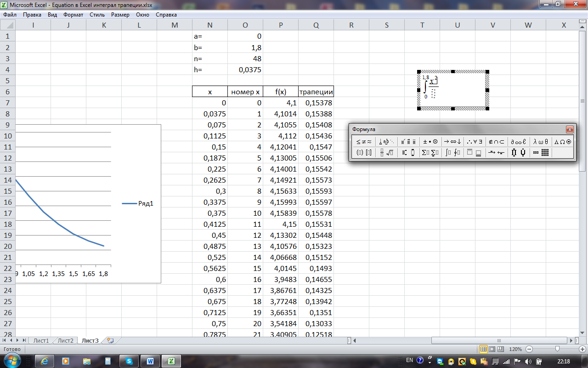Select the active Лист3 sheet tab

tap(90, 340)
